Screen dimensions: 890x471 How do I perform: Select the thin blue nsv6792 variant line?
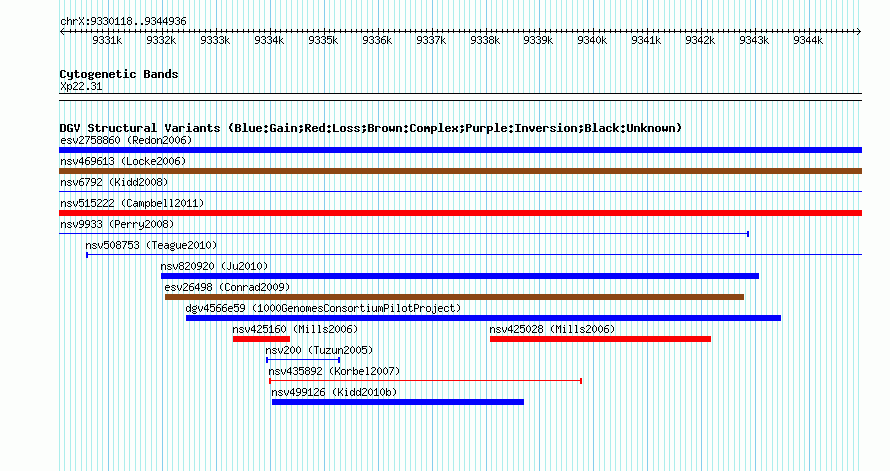[460, 192]
